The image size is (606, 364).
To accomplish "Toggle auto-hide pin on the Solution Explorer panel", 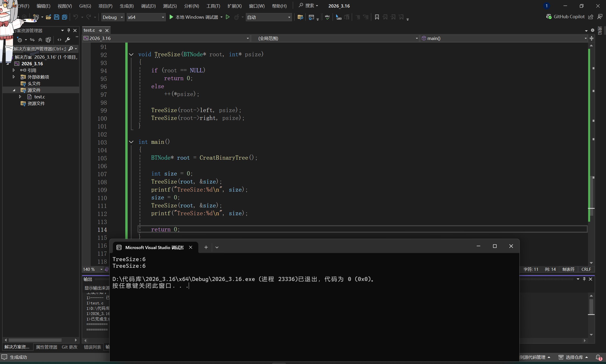I will tap(69, 31).
